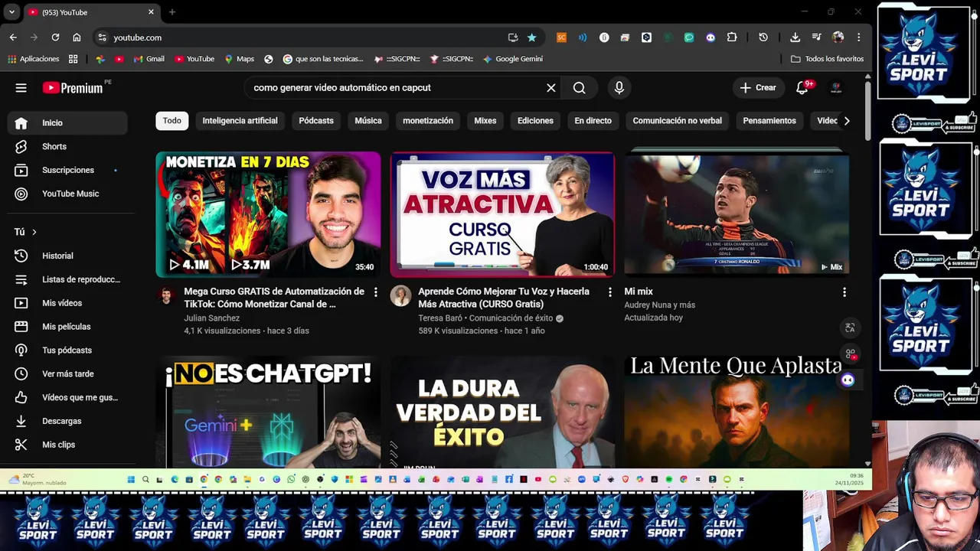Screen dimensions: 980x551
Task: Open the ¡No es ChatGPT! thumbnail
Action: [268, 412]
